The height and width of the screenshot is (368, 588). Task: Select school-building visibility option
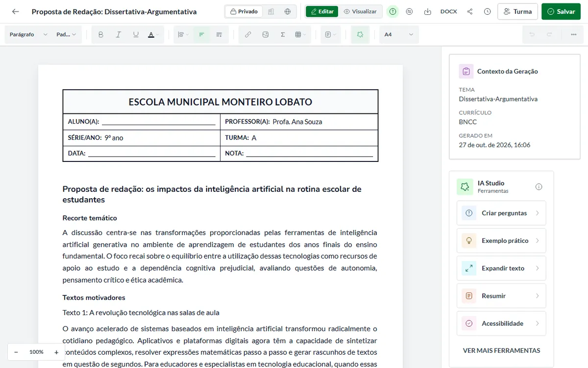271,11
